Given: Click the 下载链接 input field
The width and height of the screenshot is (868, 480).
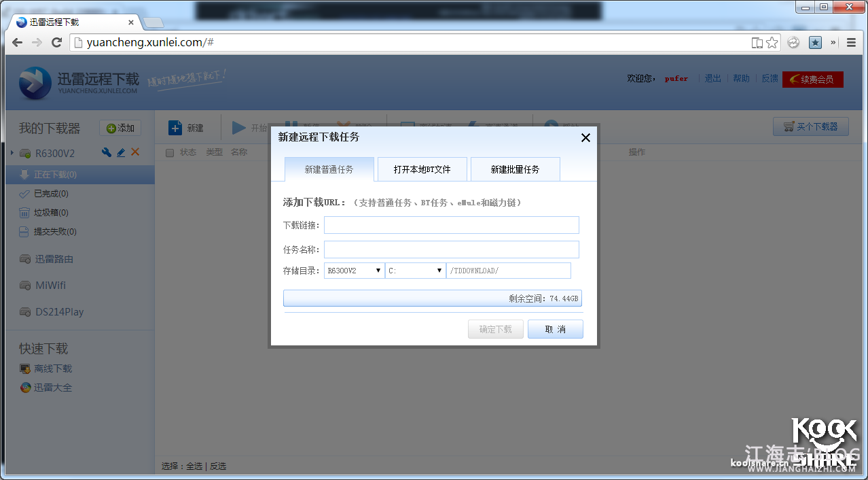Looking at the screenshot, I should tap(451, 225).
